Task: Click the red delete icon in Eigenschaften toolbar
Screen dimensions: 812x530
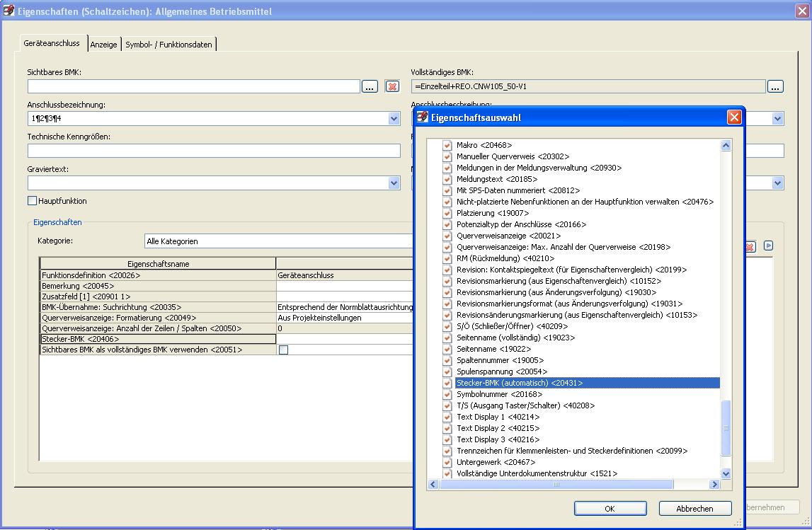Action: tap(749, 246)
